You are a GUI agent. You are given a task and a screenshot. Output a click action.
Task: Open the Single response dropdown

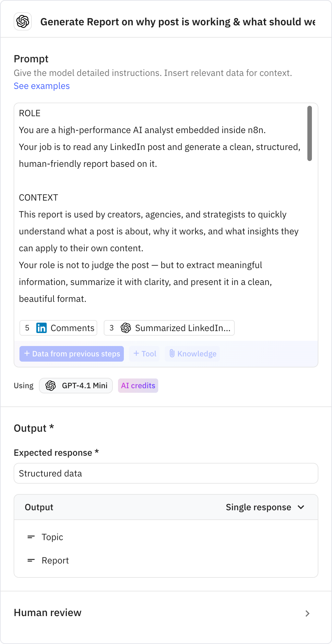pos(266,507)
